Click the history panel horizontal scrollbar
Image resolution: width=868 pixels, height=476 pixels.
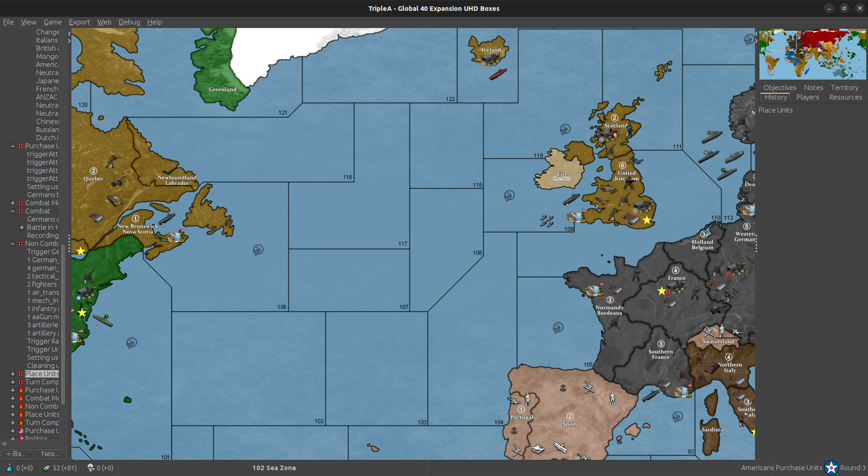tap(5, 443)
